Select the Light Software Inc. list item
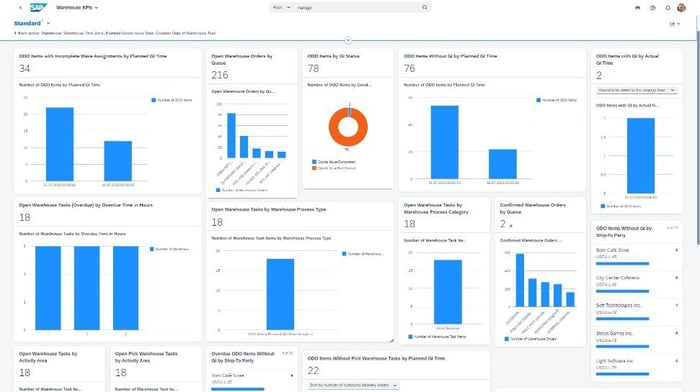This screenshot has width=700, height=392. (637, 367)
